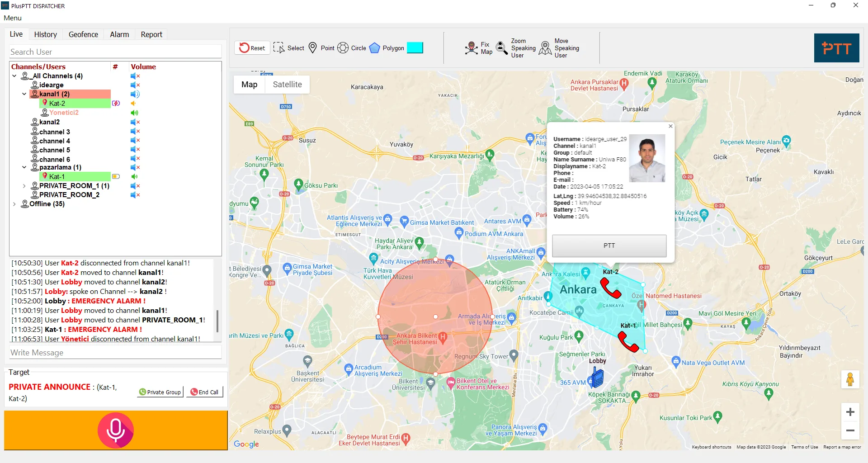Image resolution: width=868 pixels, height=463 pixels.
Task: Open the Menu item
Action: pyautogui.click(x=13, y=18)
